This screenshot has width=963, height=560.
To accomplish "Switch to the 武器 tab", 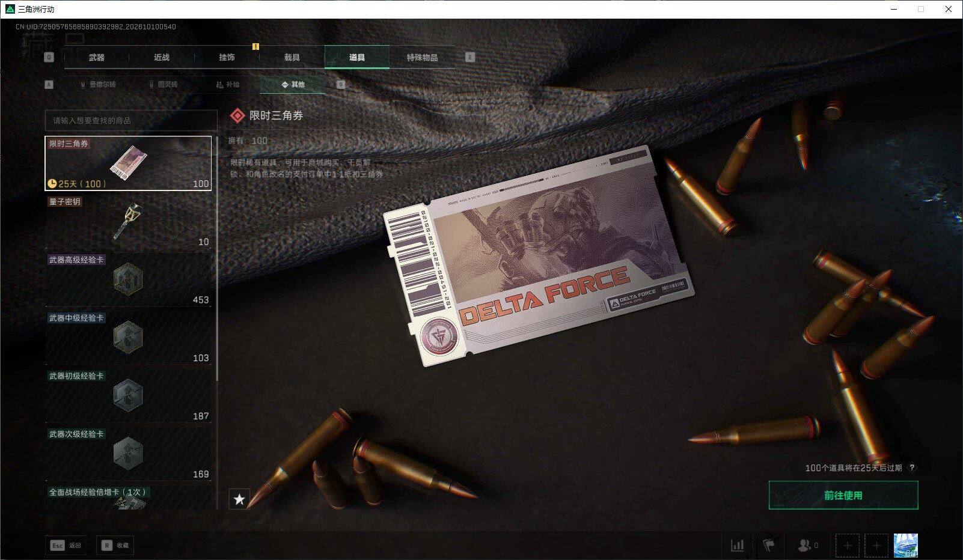I will 96,57.
